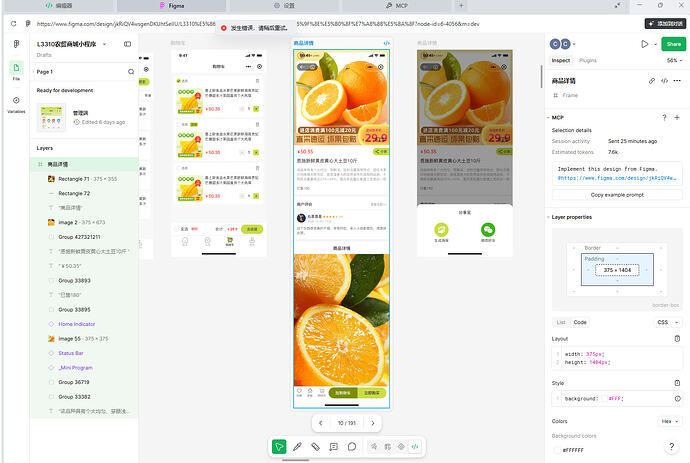Add new MCP item with plus icon

coord(677,118)
